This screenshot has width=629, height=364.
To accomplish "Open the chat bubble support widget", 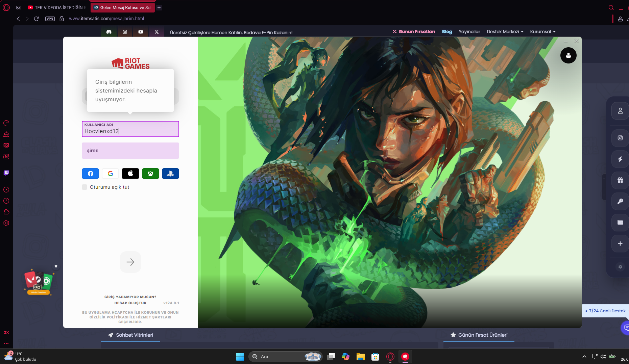I will (x=625, y=328).
